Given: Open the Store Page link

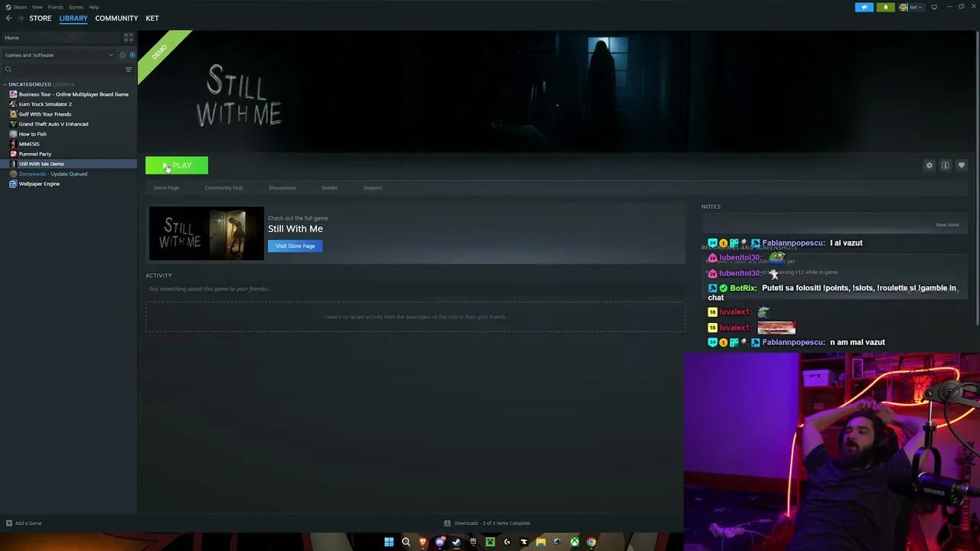Looking at the screenshot, I should pyautogui.click(x=166, y=187).
